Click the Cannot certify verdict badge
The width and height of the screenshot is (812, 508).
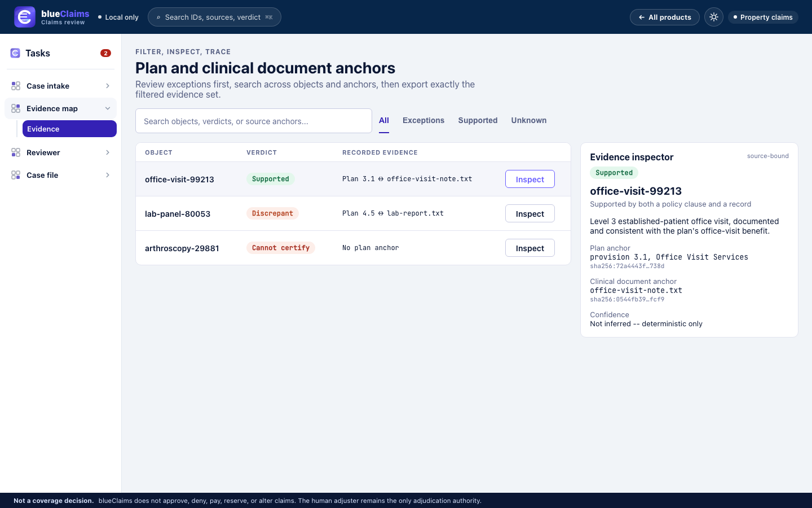click(x=281, y=248)
